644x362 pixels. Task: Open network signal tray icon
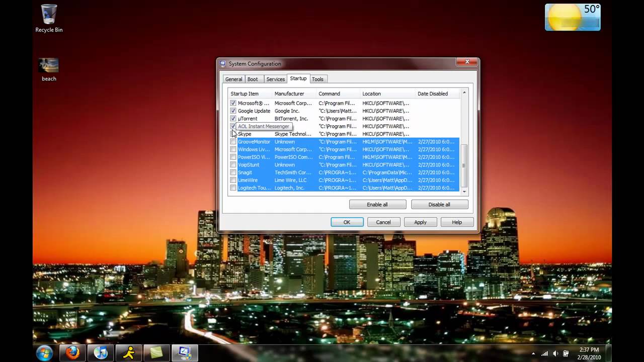point(545,353)
